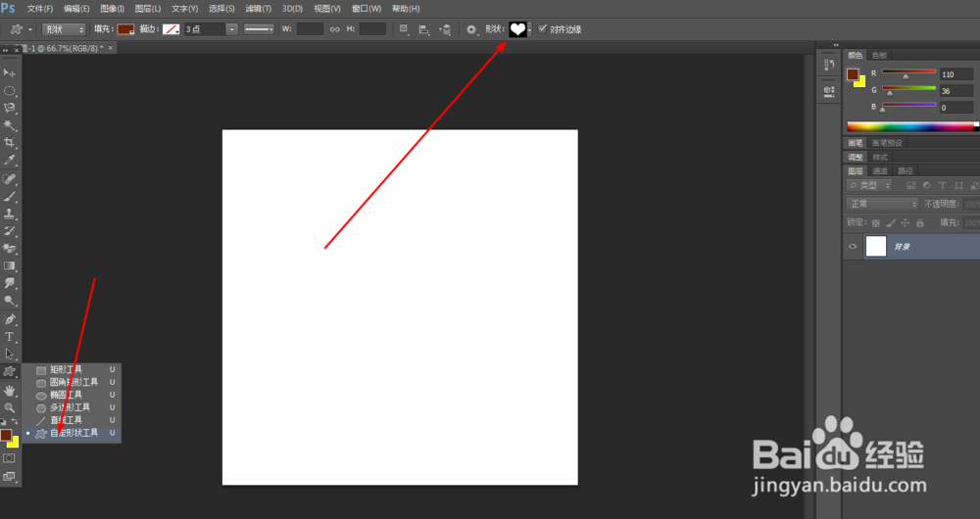Open the gear geometry options
The height and width of the screenshot is (519, 980).
tap(471, 29)
